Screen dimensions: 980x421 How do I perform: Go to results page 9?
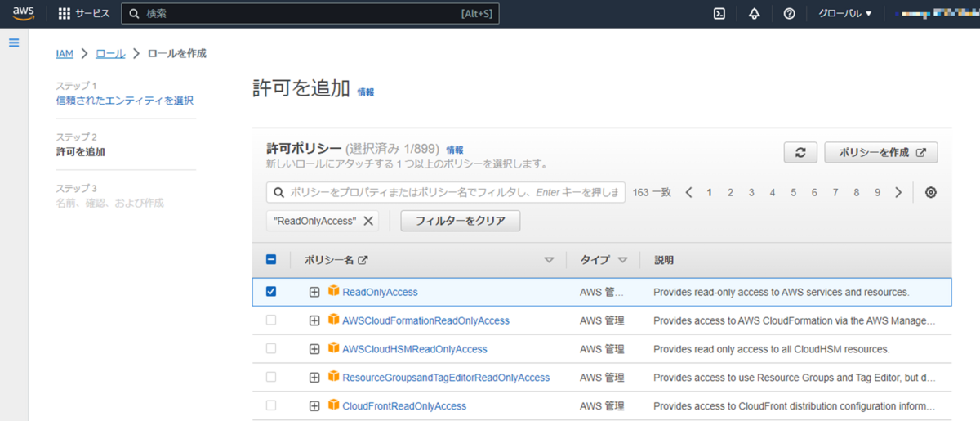[x=877, y=193]
